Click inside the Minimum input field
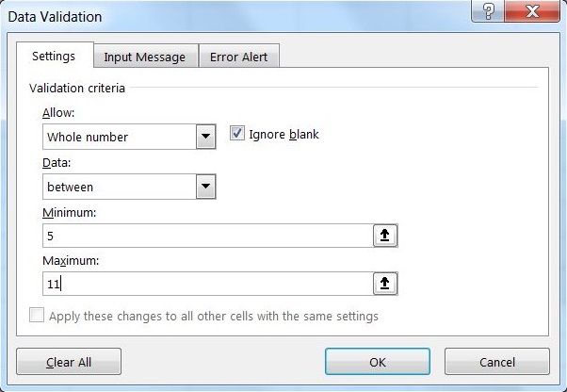 tap(207, 237)
